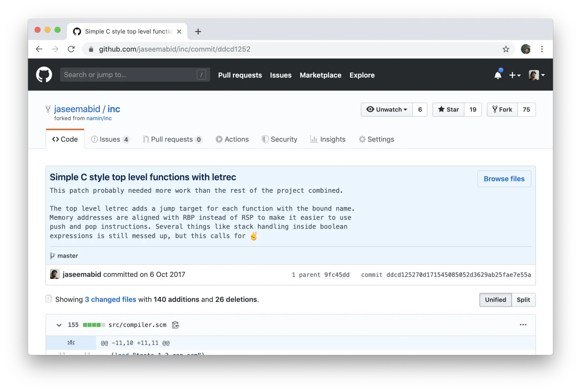Viewport: 581px width, 392px height.
Task: Click the GitHub Octocat logo
Action: pyautogui.click(x=44, y=74)
